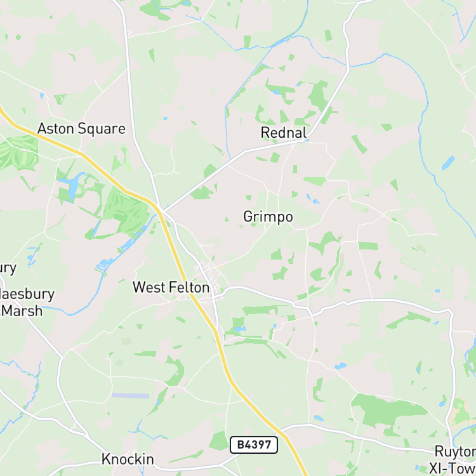Click the West Felton street cluster
This screenshot has height=476, width=476.
coord(209,284)
